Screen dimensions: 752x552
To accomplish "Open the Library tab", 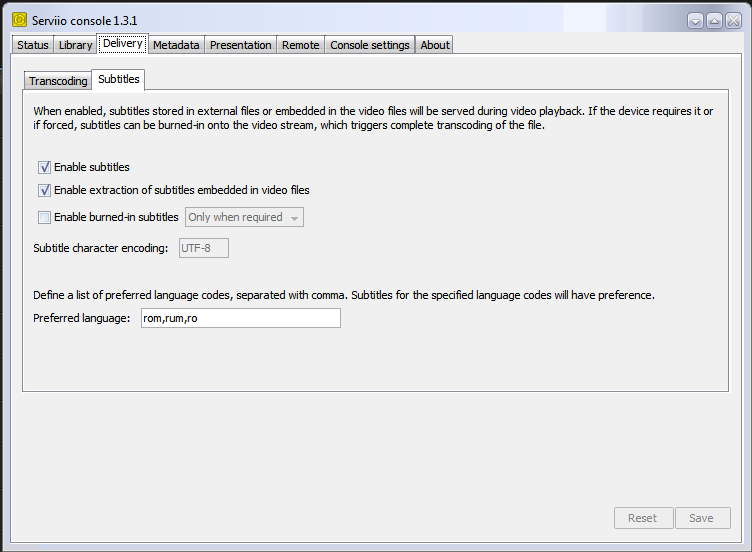I will (x=75, y=45).
